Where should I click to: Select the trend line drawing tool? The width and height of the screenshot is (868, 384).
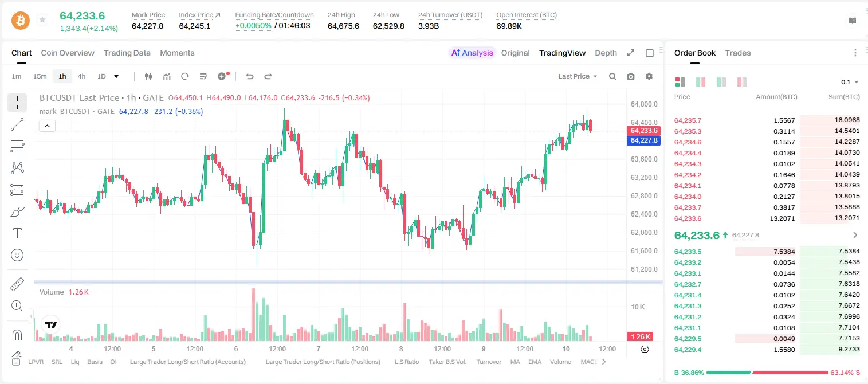[x=17, y=124]
